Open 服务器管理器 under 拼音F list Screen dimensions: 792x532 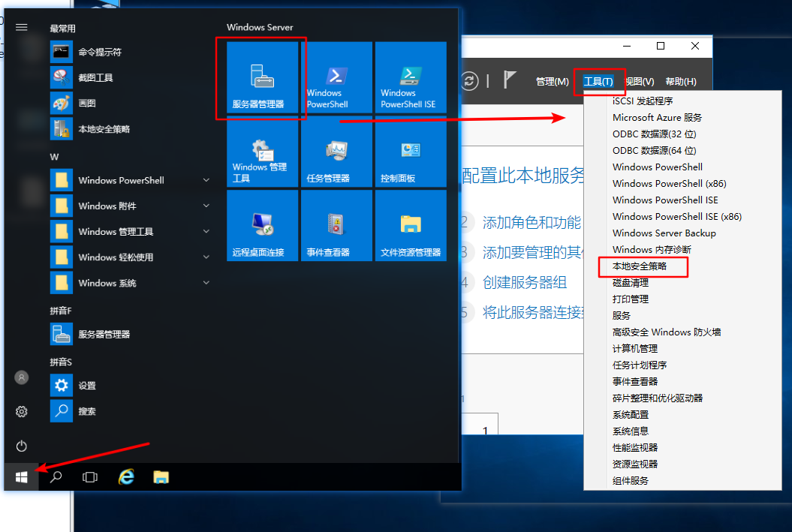tap(131, 334)
